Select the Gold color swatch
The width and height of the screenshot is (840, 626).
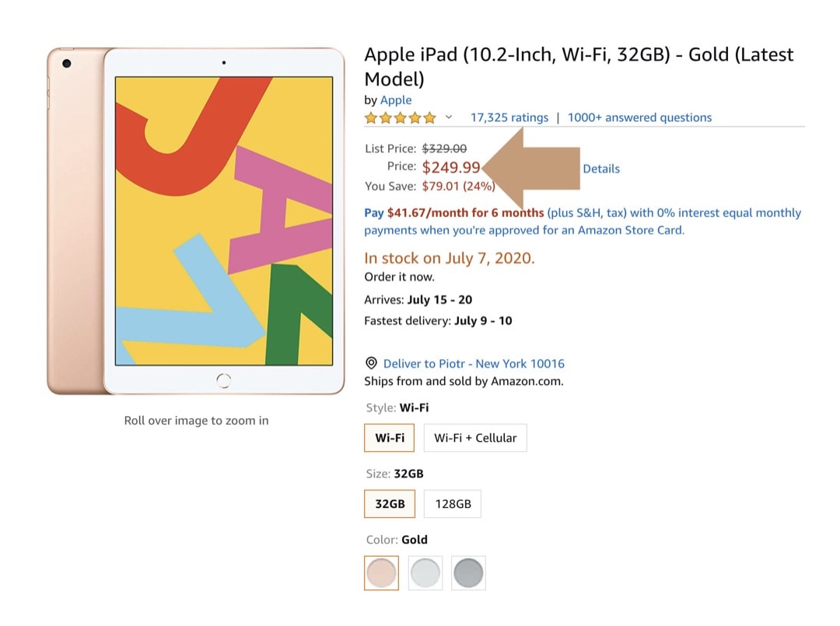click(x=380, y=573)
